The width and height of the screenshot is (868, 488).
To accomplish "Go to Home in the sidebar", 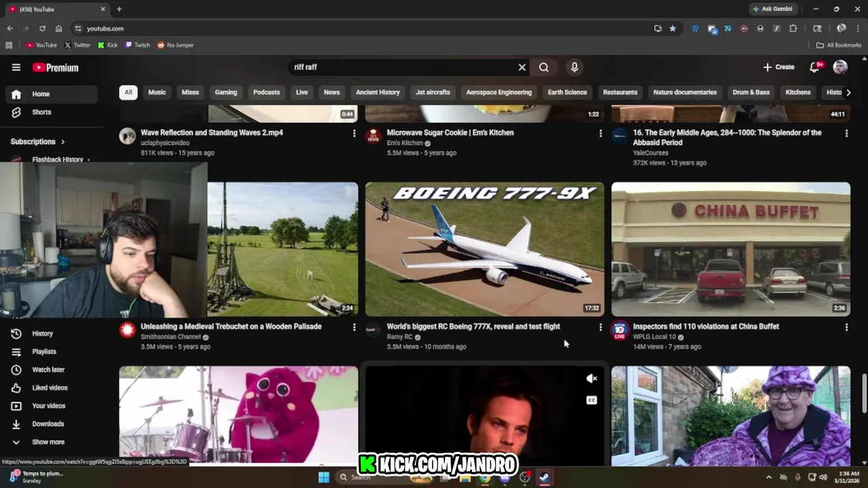I will point(52,94).
